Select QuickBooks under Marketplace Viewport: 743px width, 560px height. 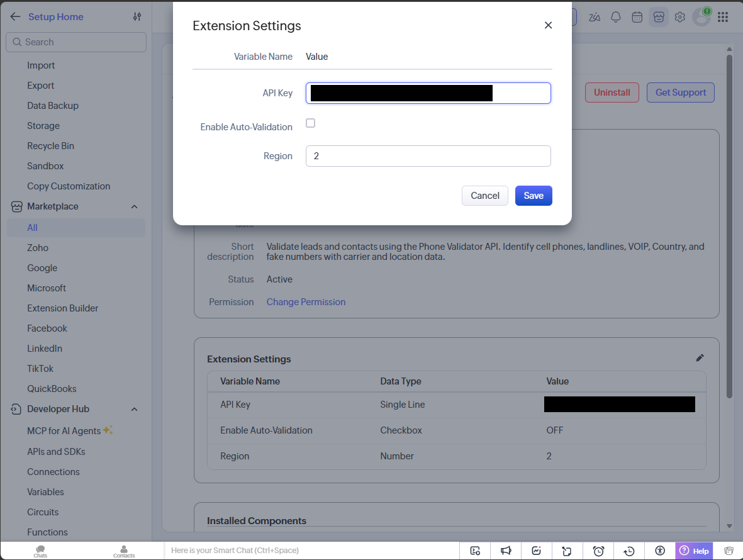pyautogui.click(x=52, y=389)
